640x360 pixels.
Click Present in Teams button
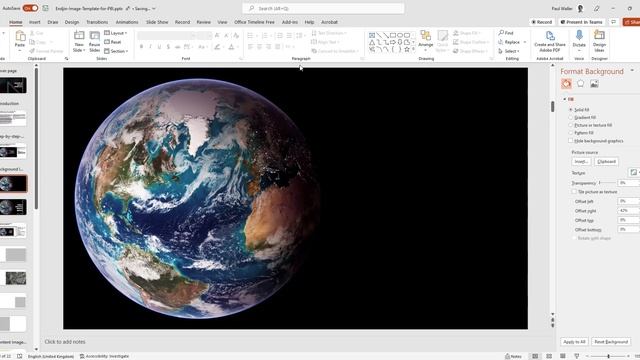(582, 22)
